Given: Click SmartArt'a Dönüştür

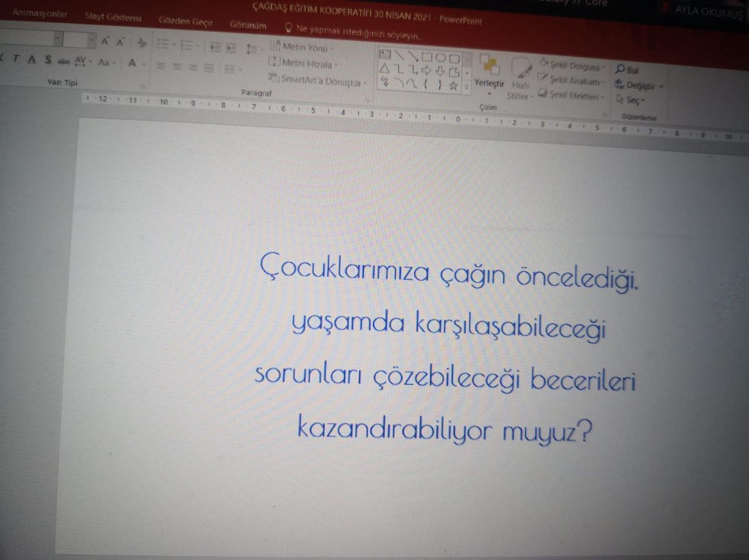Looking at the screenshot, I should tap(318, 80).
